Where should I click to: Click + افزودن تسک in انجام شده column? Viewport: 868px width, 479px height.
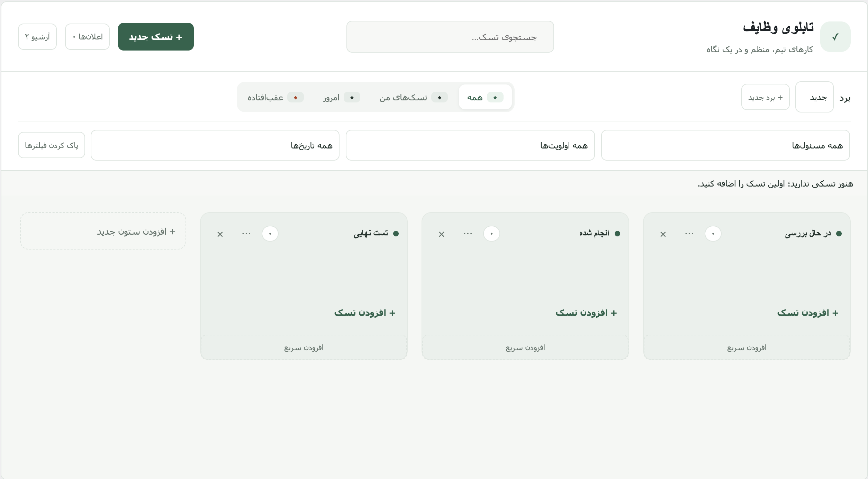tap(586, 313)
